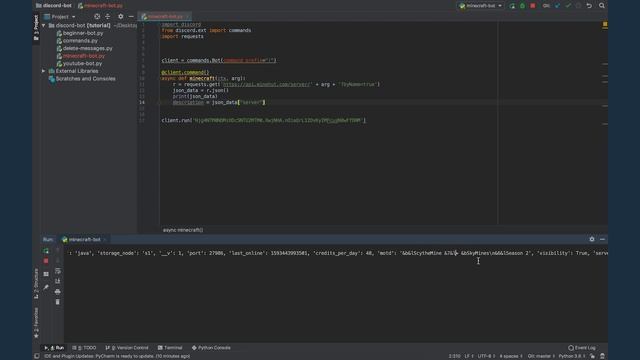Open Run panel gear settings
Screen dimensions: 640x360
592,239
